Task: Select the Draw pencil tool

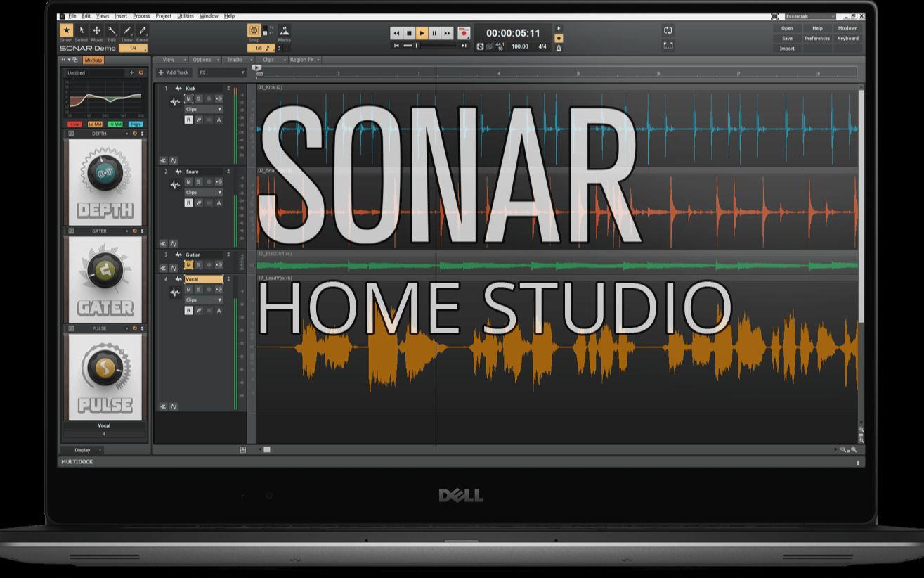Action: click(127, 30)
